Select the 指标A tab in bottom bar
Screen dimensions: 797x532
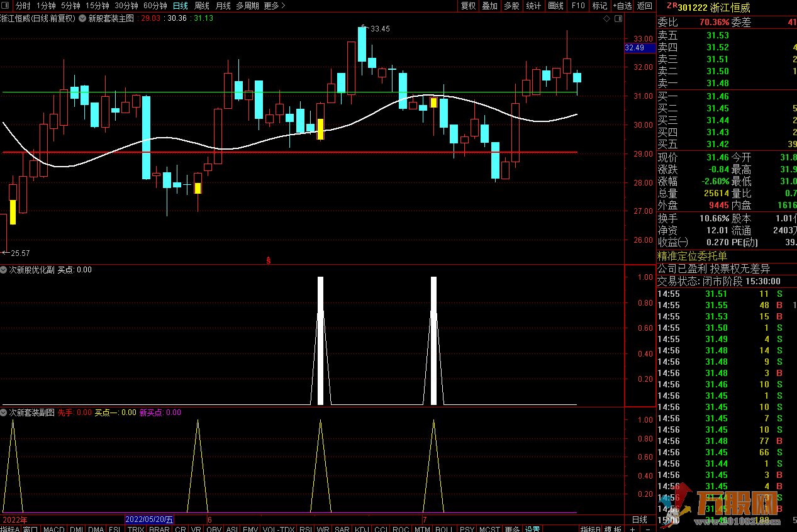[10, 529]
